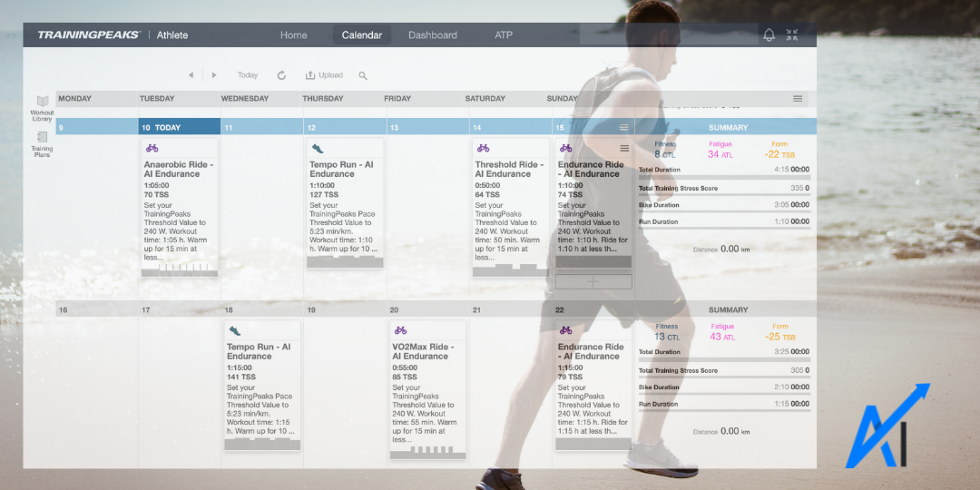
Task: Select day 13 header
Action: click(x=427, y=127)
